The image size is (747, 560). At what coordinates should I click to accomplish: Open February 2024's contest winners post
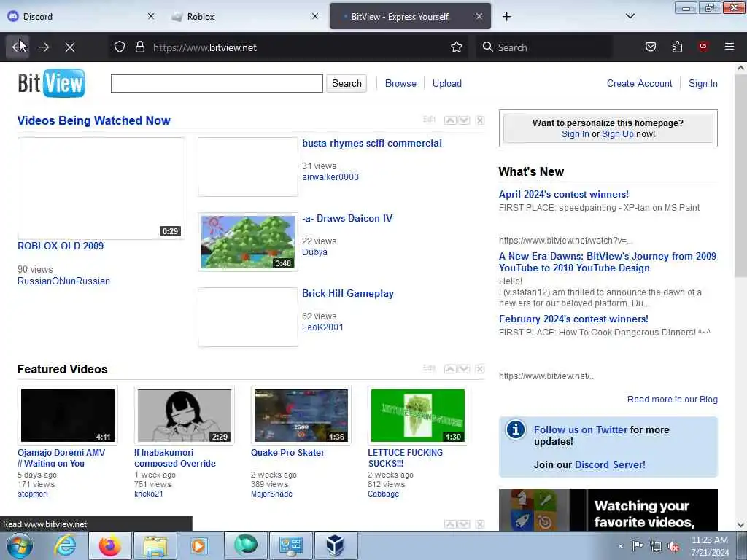[573, 319]
